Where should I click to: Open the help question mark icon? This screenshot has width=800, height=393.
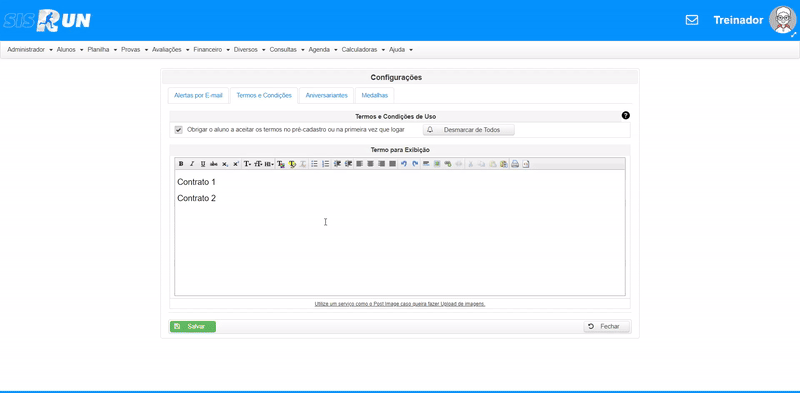coord(626,116)
